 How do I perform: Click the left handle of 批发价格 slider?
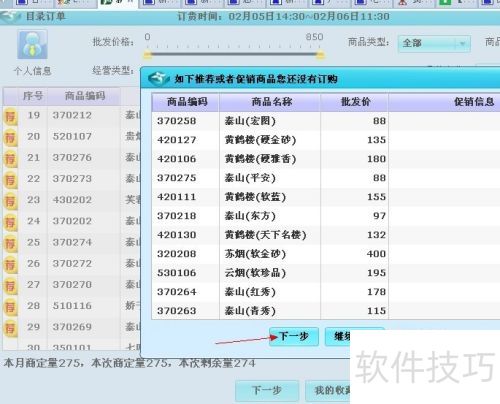point(148,55)
